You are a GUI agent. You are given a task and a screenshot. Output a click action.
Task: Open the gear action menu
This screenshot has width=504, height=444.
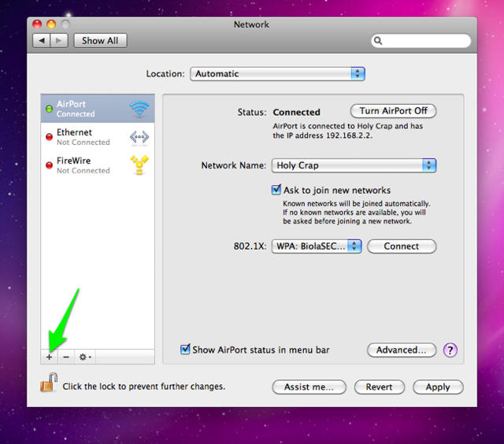[85, 357]
